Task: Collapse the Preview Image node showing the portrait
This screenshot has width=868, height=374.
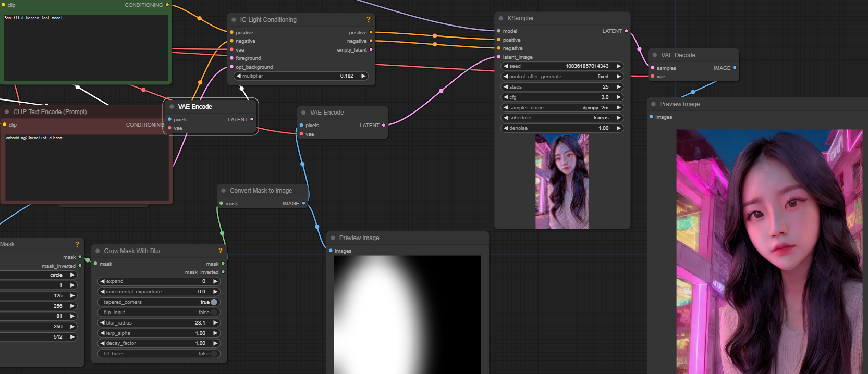Action: (653, 104)
